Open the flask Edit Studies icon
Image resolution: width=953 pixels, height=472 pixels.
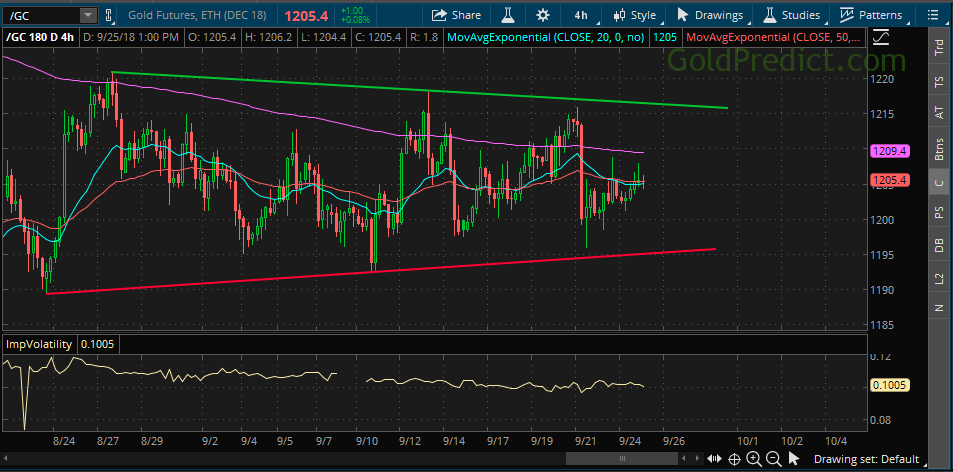coord(508,15)
